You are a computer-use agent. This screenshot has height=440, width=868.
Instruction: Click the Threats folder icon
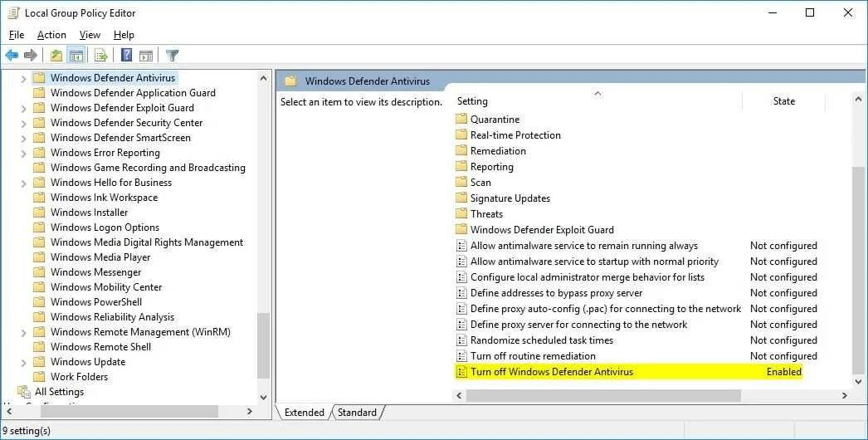461,214
